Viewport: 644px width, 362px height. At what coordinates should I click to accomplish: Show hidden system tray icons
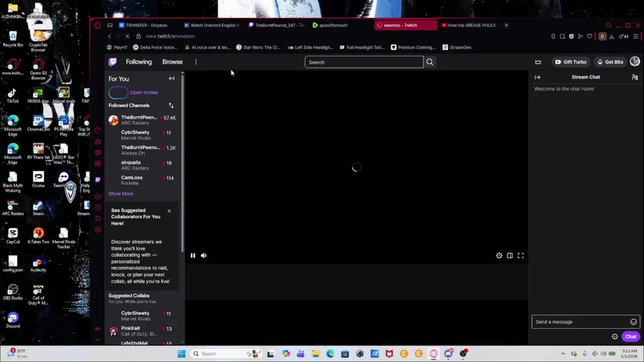pyautogui.click(x=563, y=353)
